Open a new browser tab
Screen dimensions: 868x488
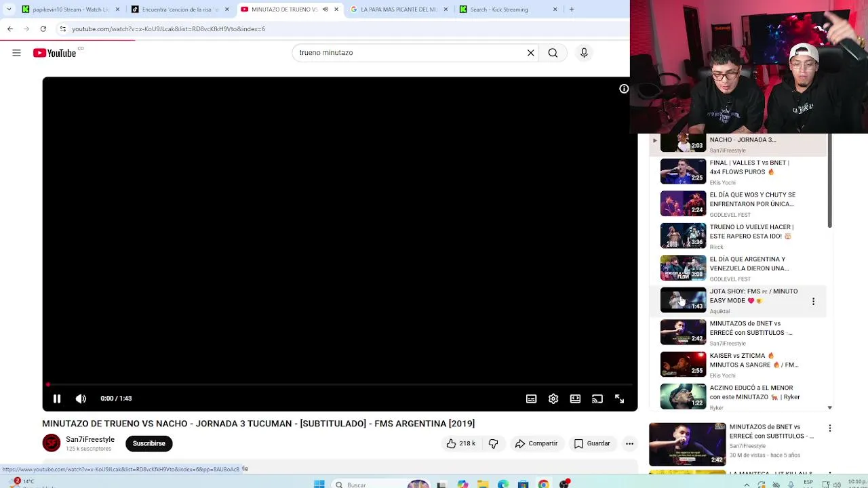[x=572, y=9]
